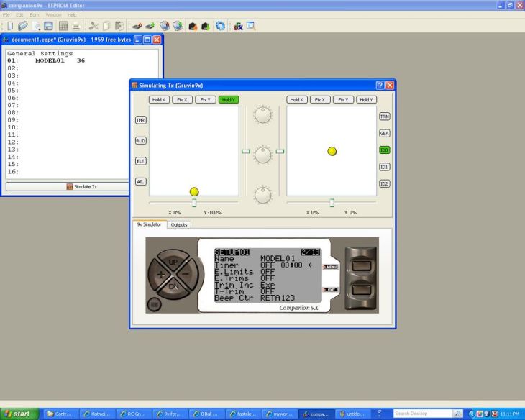
Task: Toggle Fix X for the left stick
Action: click(x=182, y=99)
